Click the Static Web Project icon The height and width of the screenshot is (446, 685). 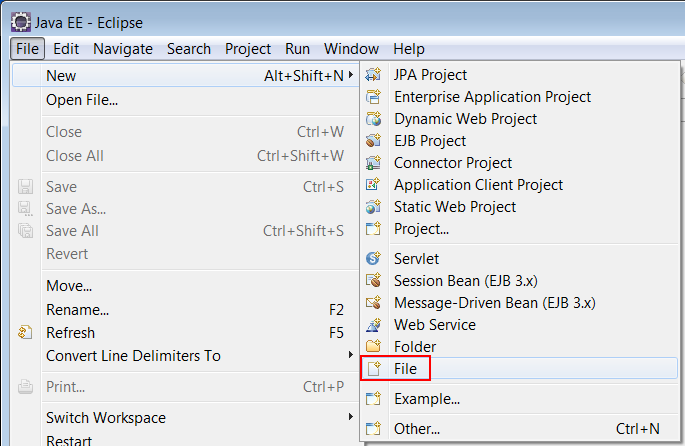(374, 207)
